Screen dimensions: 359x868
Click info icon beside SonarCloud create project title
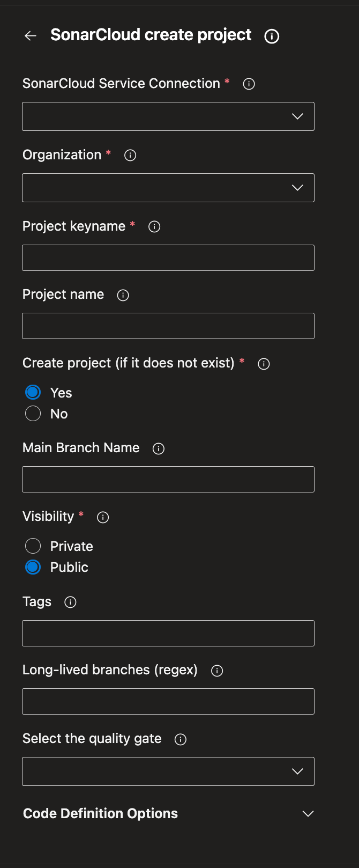(272, 36)
